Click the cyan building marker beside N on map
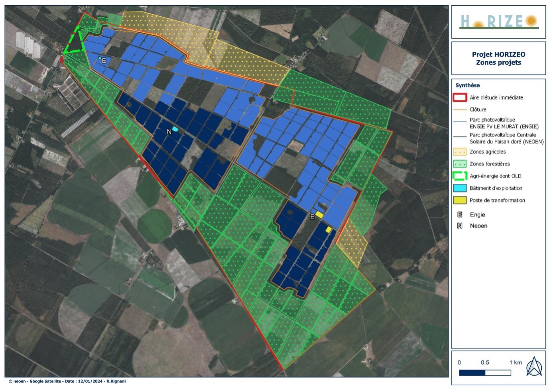This screenshot has height=392, width=553. 175,129
